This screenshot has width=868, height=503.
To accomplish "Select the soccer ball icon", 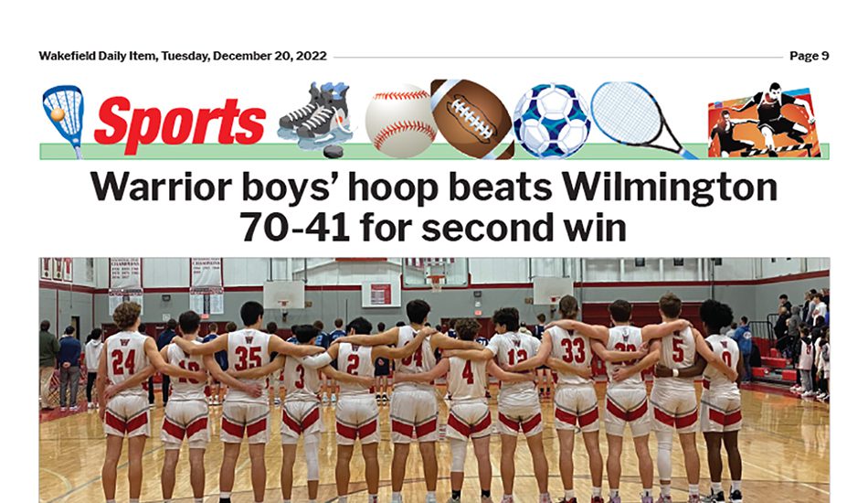I will [552, 121].
